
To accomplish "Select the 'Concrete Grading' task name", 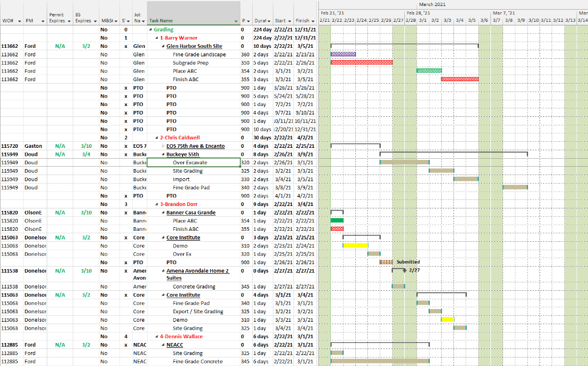I will 194,287.
